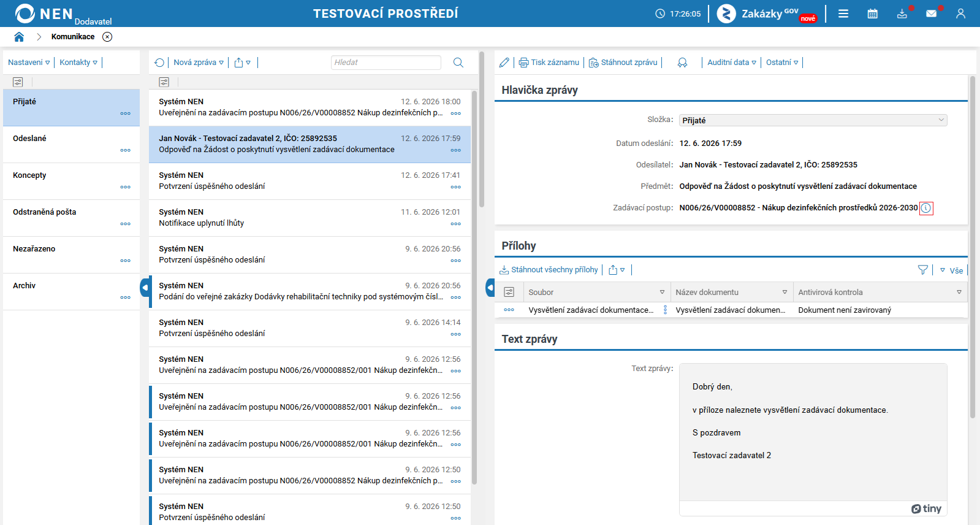Refresh the message list
This screenshot has width=980, height=525.
[x=159, y=63]
